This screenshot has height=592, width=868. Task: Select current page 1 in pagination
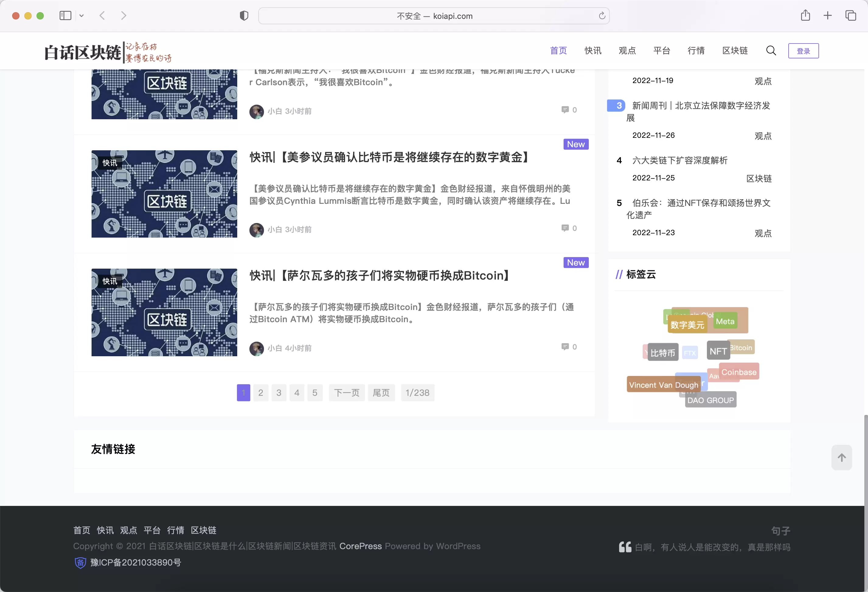pyautogui.click(x=244, y=393)
